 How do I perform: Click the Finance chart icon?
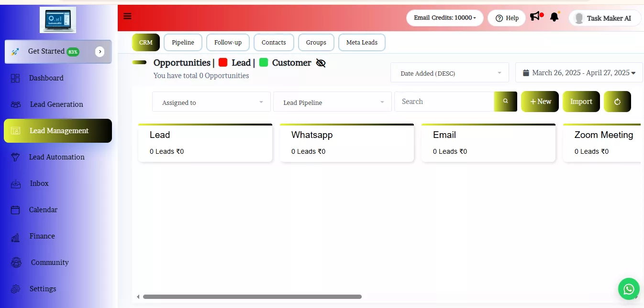[x=15, y=237]
